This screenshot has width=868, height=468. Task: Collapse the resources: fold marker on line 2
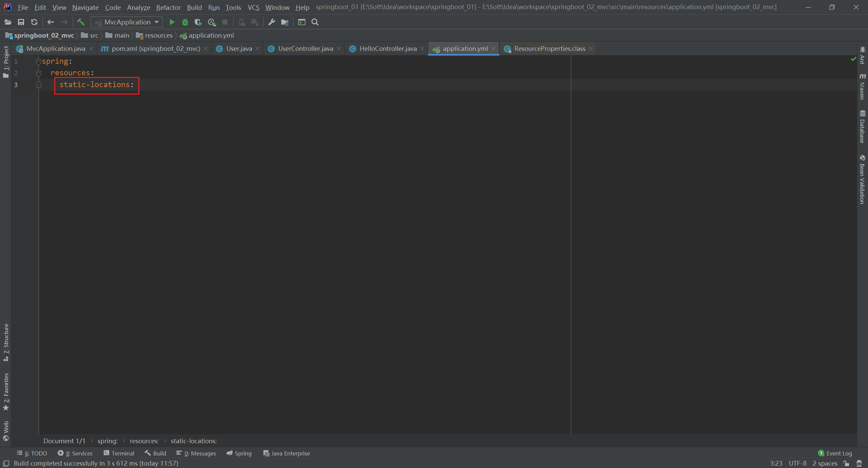(x=39, y=73)
